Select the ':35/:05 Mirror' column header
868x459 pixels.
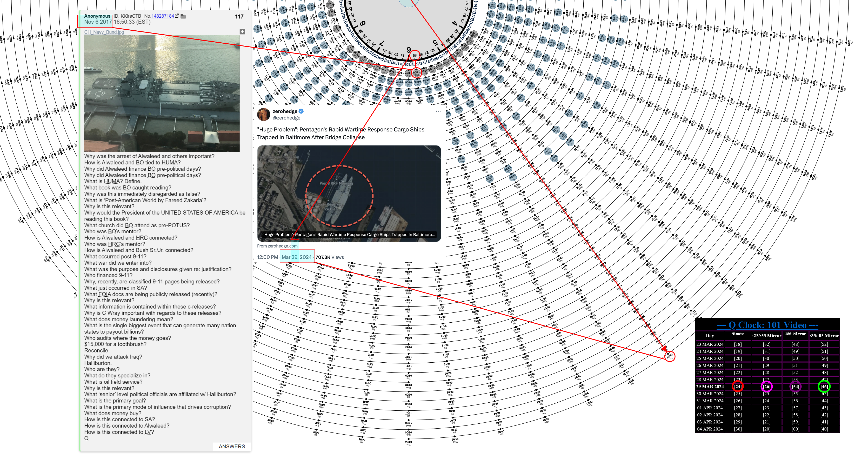click(824, 336)
